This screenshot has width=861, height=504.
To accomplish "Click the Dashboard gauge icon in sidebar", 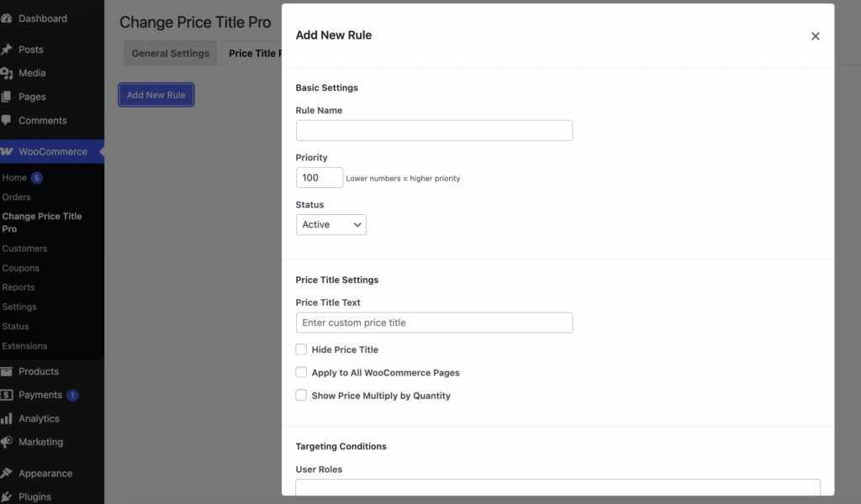I will click(x=7, y=18).
